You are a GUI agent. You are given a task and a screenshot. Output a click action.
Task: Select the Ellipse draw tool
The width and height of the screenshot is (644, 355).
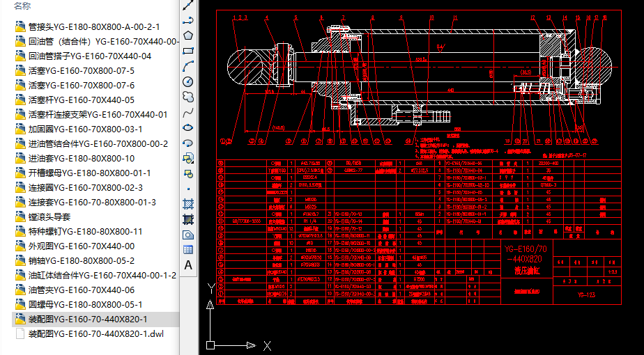187,127
